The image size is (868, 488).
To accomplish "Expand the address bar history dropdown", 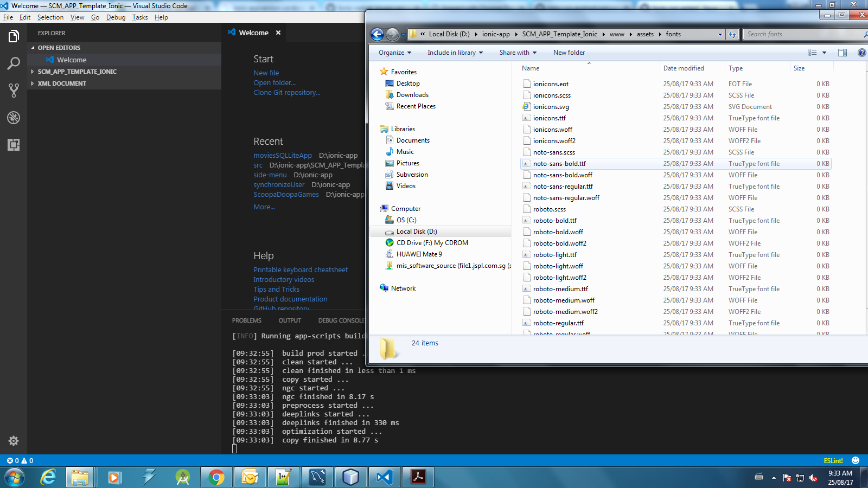I will pos(720,34).
